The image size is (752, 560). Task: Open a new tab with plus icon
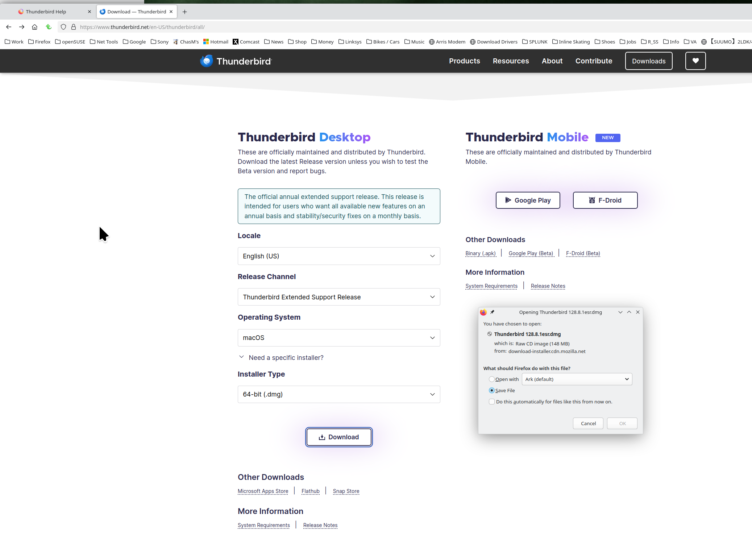[185, 12]
